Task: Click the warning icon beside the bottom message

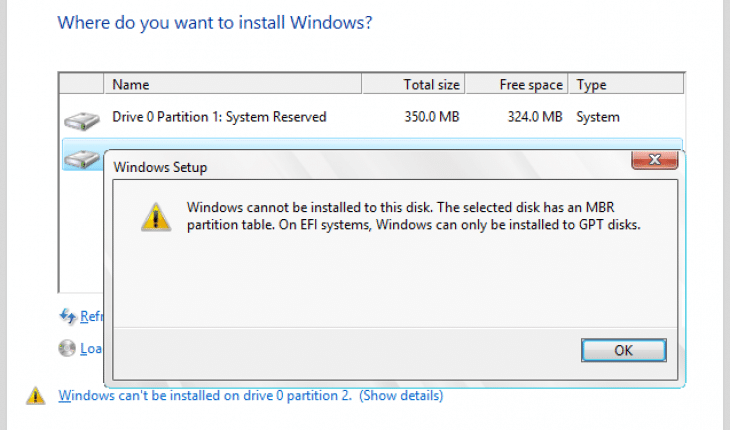Action: [35, 395]
